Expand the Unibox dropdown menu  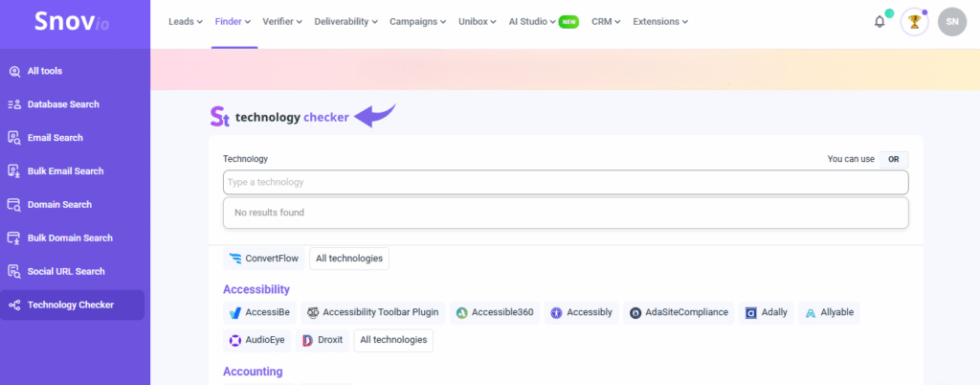click(478, 21)
